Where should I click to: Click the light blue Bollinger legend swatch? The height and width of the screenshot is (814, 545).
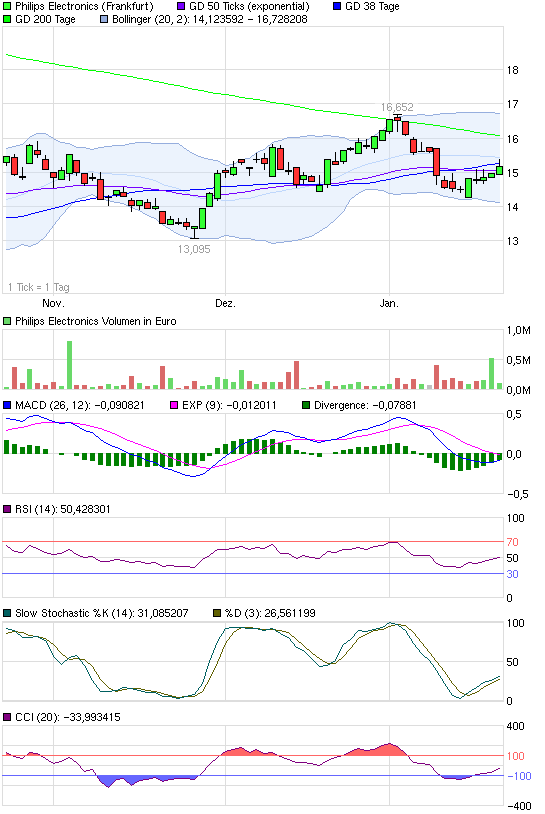tap(104, 20)
